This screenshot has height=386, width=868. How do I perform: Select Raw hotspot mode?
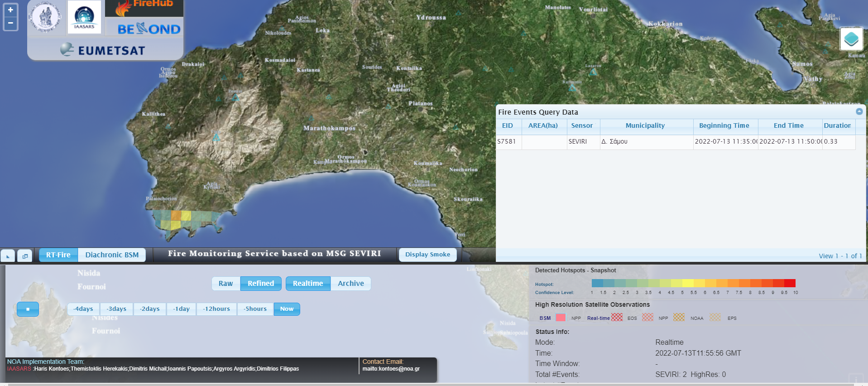(225, 284)
